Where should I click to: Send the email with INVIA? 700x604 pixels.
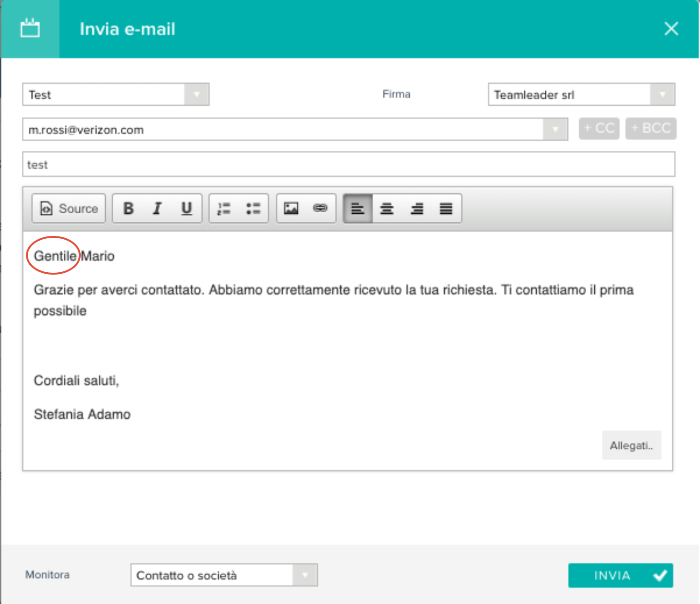[x=621, y=575]
